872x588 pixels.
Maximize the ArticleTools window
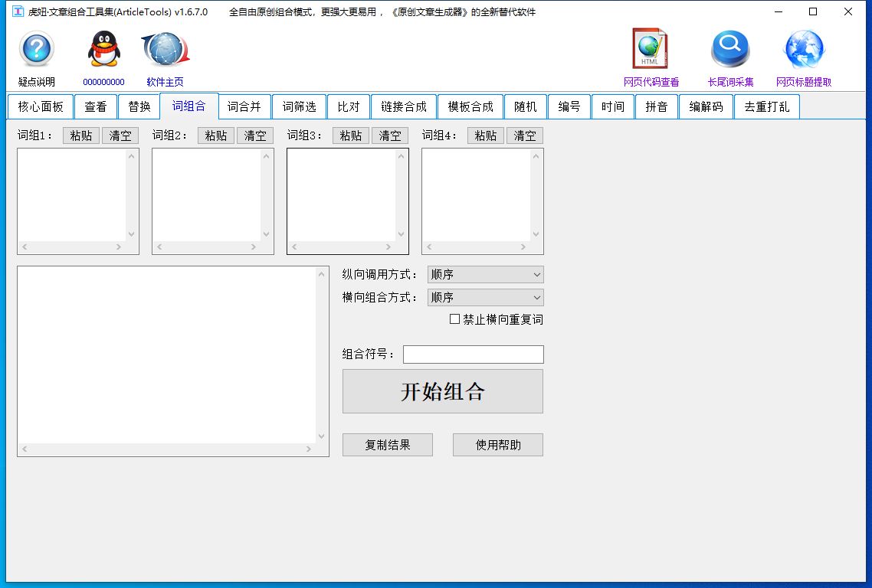[813, 11]
